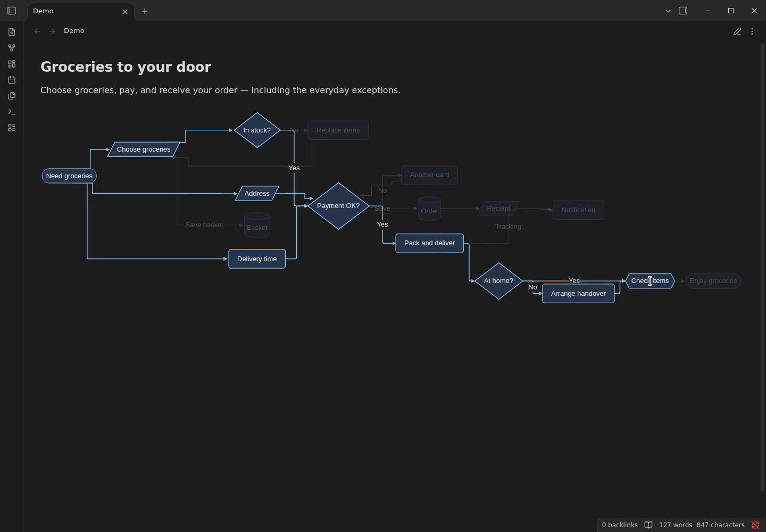
Task: Click the Basket database cylinder
Action: (x=257, y=225)
